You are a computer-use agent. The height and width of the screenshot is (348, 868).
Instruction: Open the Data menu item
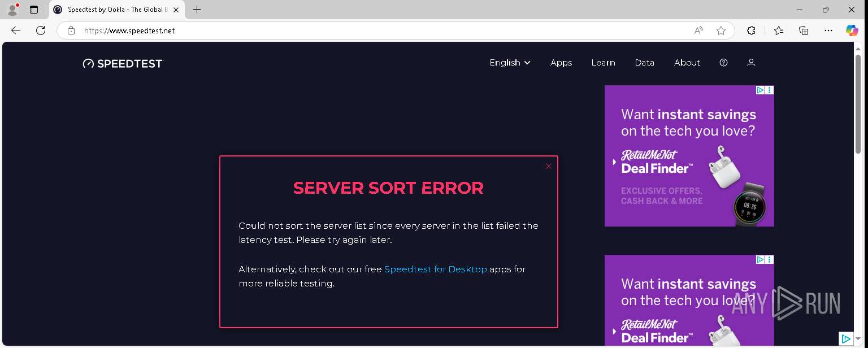coord(644,63)
